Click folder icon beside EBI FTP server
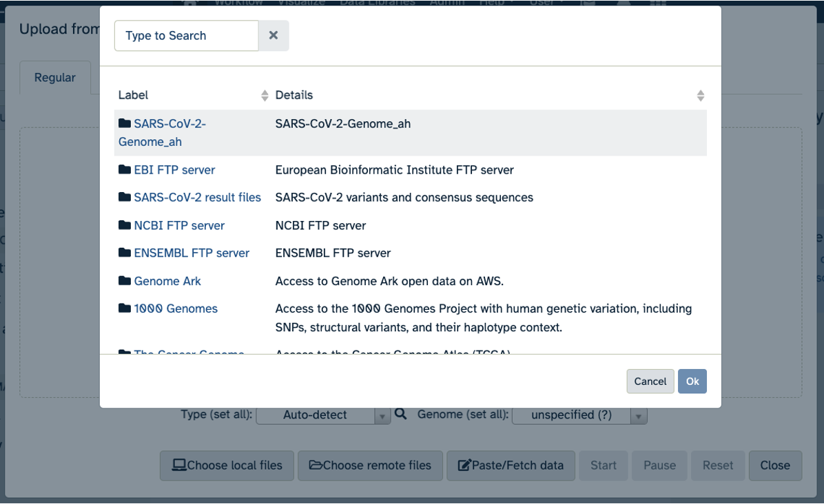Image resolution: width=824 pixels, height=504 pixels. coord(125,169)
